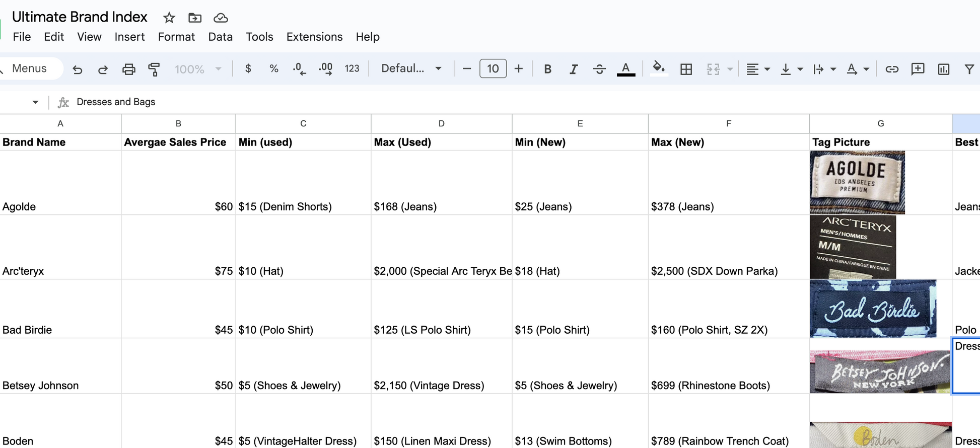This screenshot has width=980, height=448.
Task: Open the zoom 100% dropdown
Action: 197,69
